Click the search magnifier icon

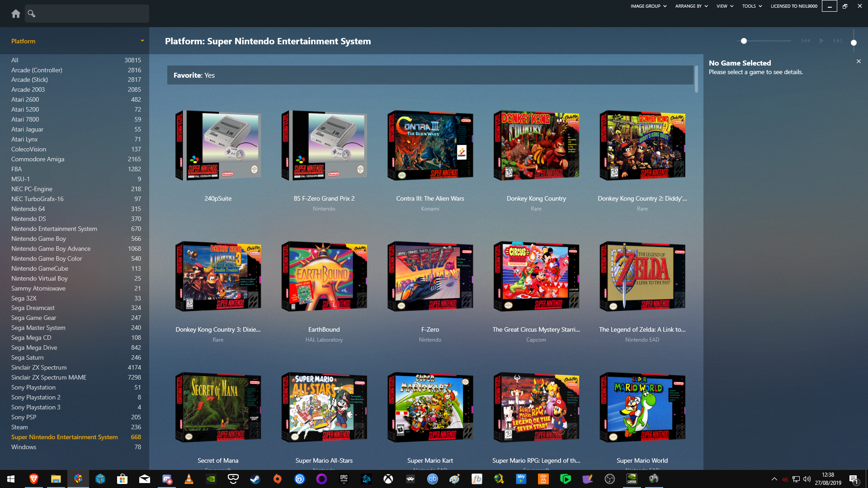31,14
